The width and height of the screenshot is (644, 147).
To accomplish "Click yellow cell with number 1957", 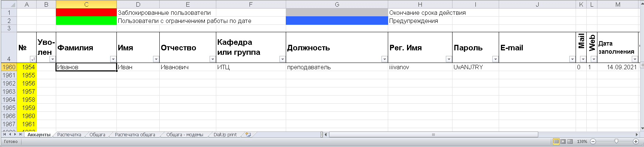I will click(27, 91).
